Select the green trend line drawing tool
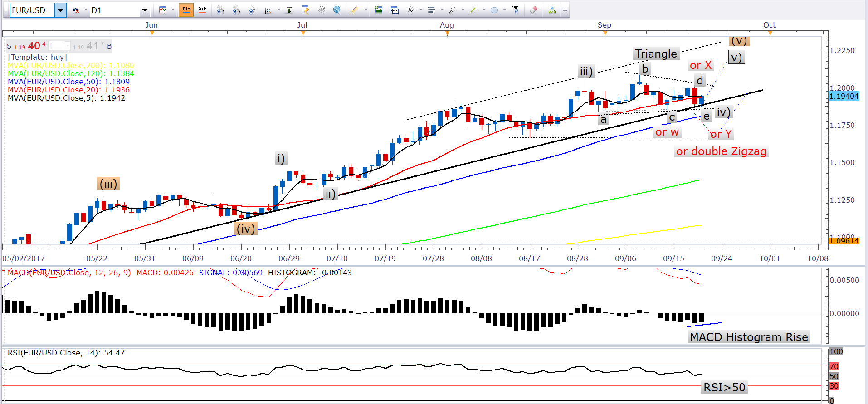 [473, 10]
